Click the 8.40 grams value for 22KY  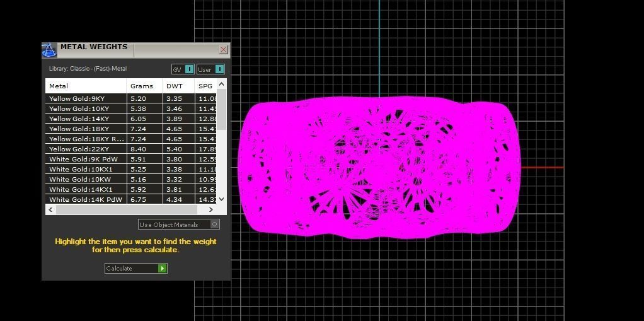138,149
